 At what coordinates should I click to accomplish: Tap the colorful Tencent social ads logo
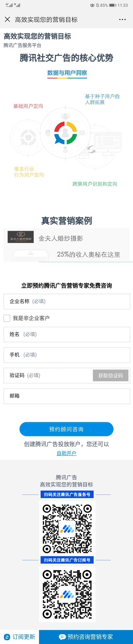(66, 133)
